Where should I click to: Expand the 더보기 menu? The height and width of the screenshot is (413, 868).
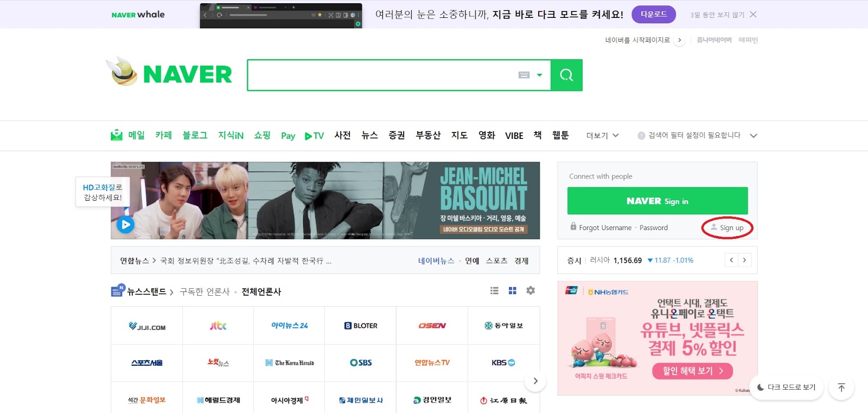coord(602,136)
